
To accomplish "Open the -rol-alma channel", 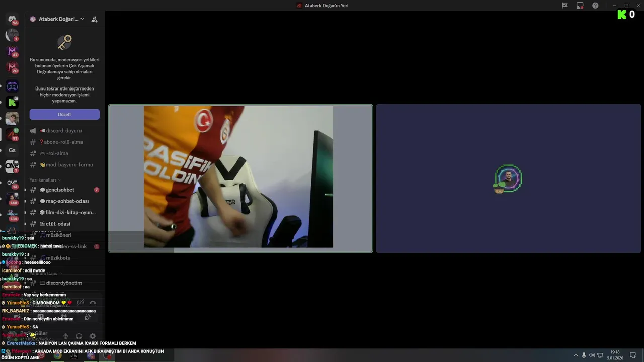I will tap(64, 153).
